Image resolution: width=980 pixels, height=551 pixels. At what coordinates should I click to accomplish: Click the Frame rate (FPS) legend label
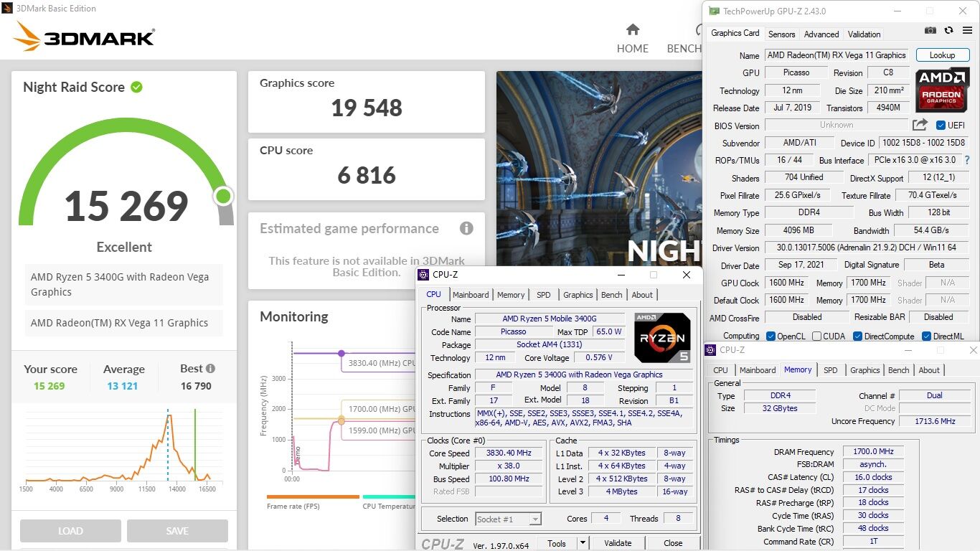(293, 507)
